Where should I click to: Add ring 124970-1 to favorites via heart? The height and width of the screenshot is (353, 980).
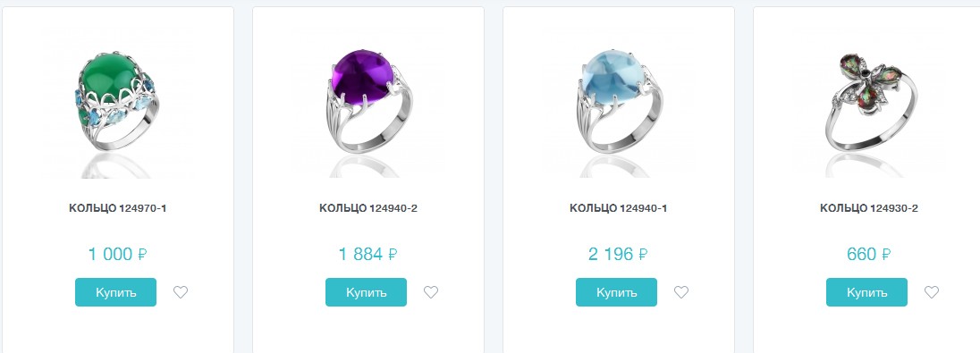click(x=181, y=291)
